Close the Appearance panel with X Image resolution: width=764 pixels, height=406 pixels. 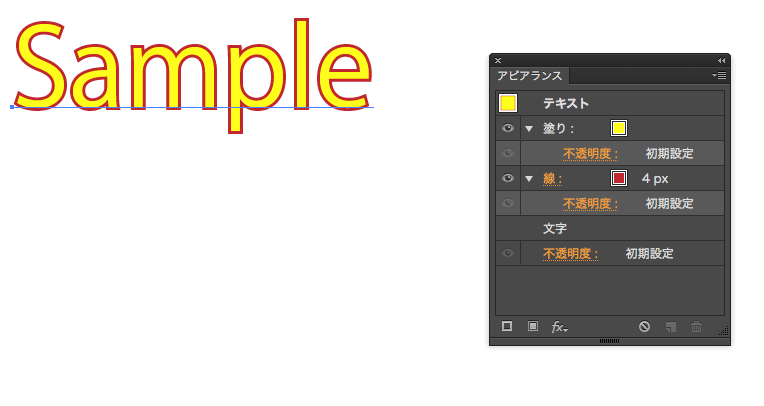coord(498,60)
